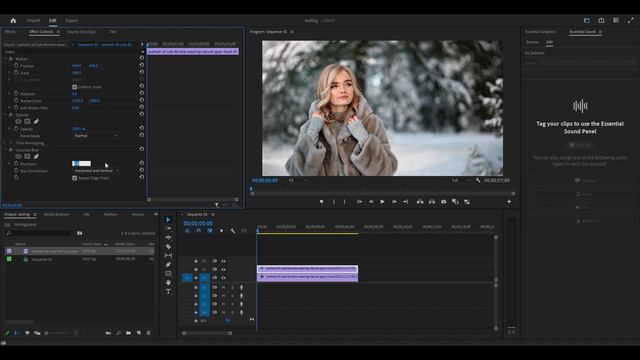The height and width of the screenshot is (360, 640).
Task: Select the Slip tool
Action: click(168, 256)
